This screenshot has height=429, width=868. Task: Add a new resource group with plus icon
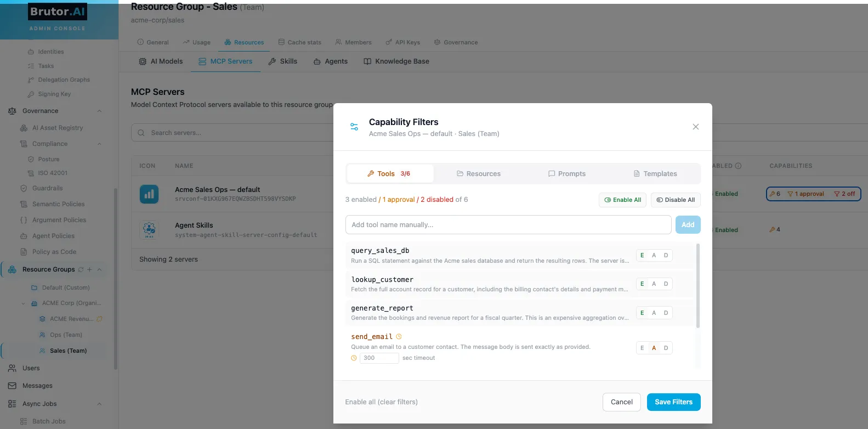coord(89,269)
